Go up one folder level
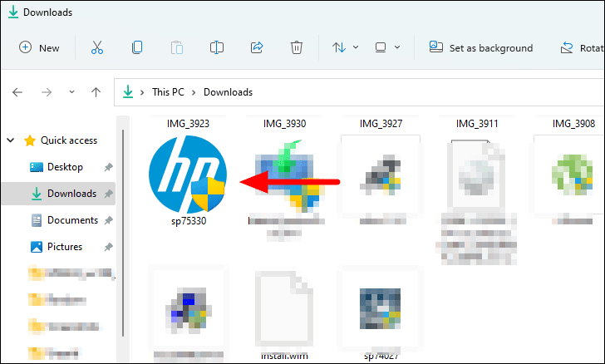 coord(96,92)
